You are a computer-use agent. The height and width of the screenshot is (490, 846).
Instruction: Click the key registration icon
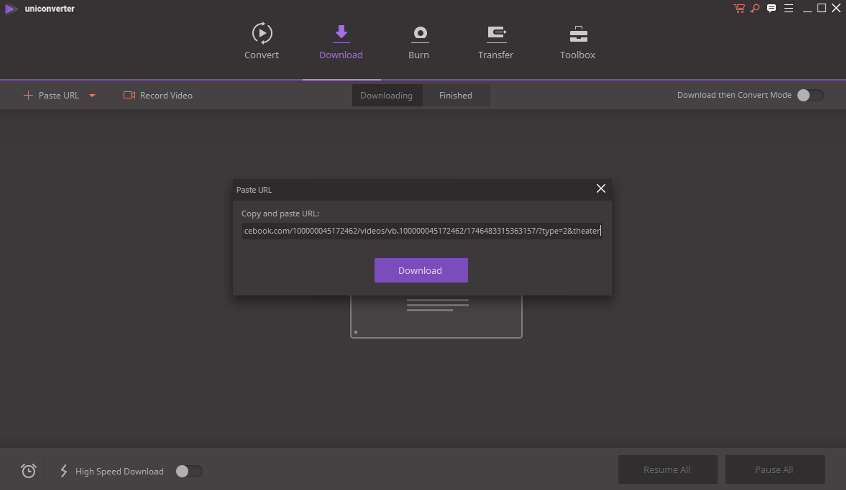click(755, 8)
